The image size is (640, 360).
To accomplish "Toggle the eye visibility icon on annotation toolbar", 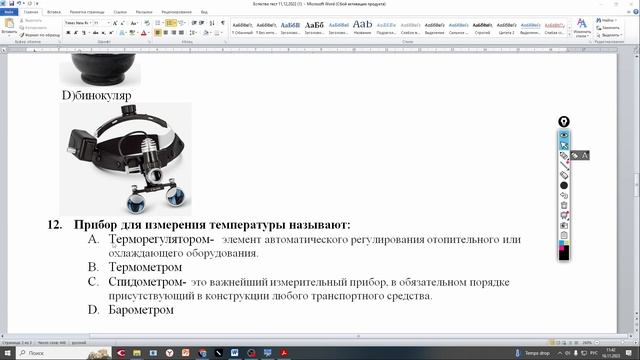I will pos(564,135).
